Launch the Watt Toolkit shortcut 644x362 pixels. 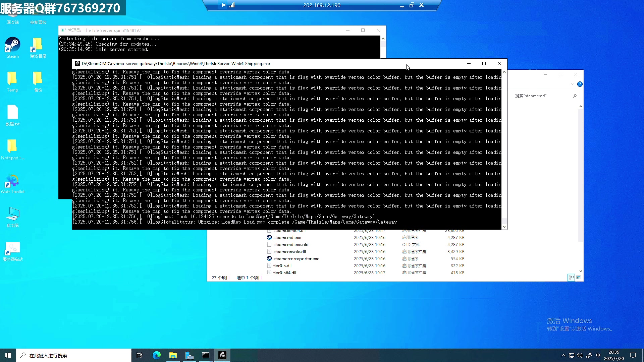(12, 183)
